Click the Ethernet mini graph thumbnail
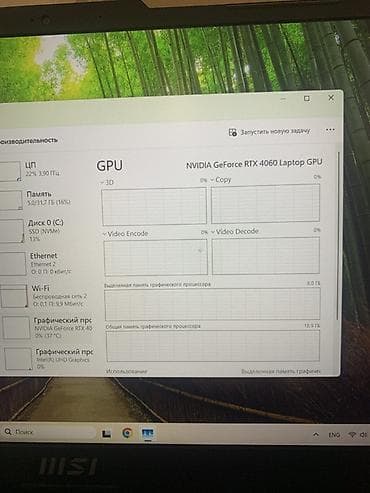Viewport: 370px width, 493px height. tap(13, 264)
